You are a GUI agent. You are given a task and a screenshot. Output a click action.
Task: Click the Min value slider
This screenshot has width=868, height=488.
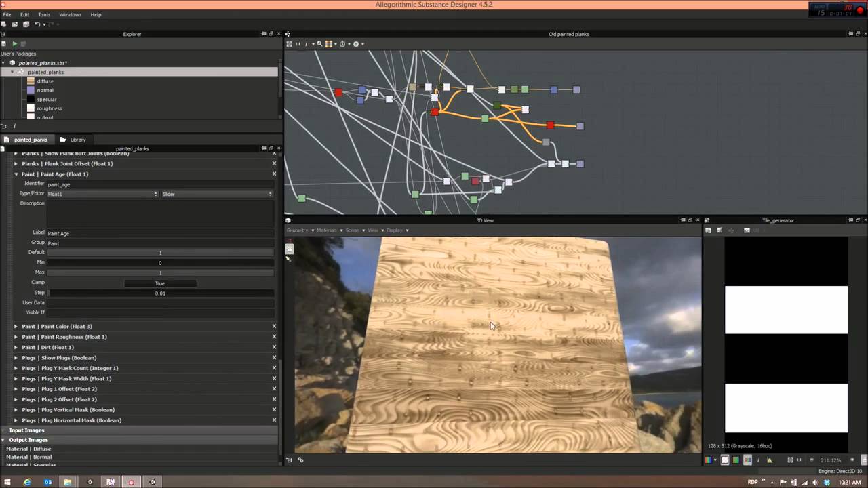point(160,263)
